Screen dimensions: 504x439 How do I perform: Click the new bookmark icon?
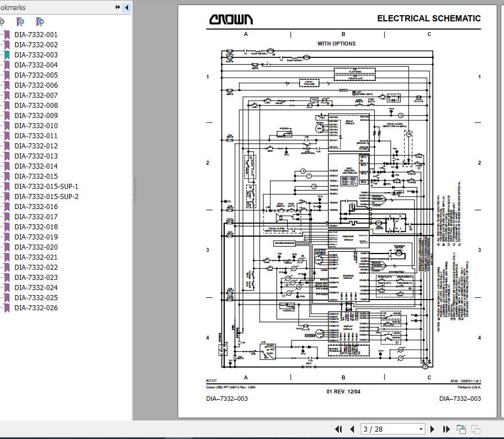tap(20, 21)
